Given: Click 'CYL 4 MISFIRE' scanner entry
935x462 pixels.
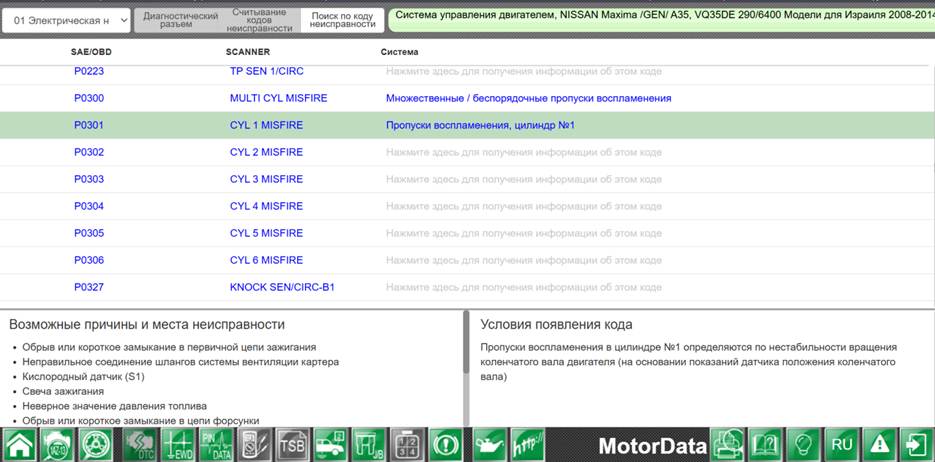Looking at the screenshot, I should [x=266, y=206].
